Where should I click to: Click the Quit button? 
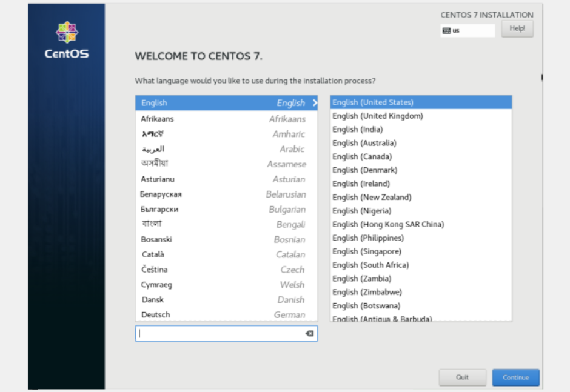[463, 377]
